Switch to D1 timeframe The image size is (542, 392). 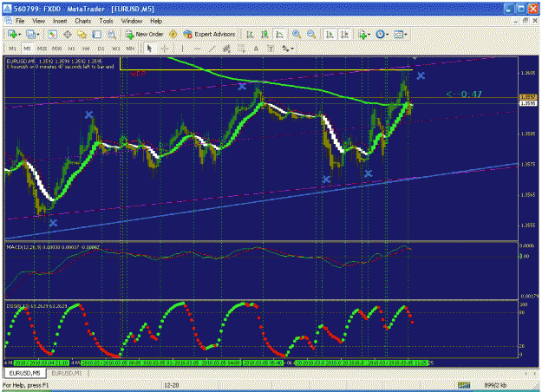[x=101, y=49]
